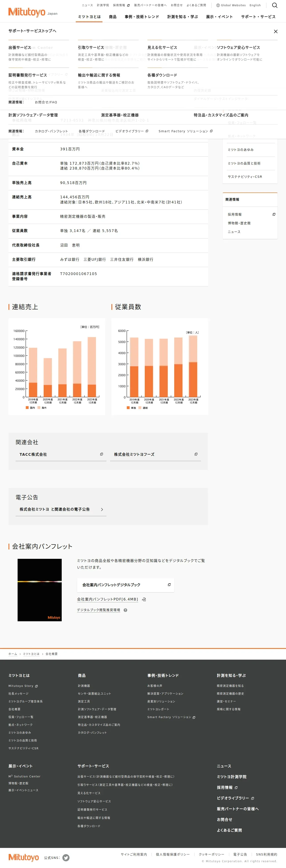Open 会社案内パンフレットデジタルブック button

click(x=125, y=585)
